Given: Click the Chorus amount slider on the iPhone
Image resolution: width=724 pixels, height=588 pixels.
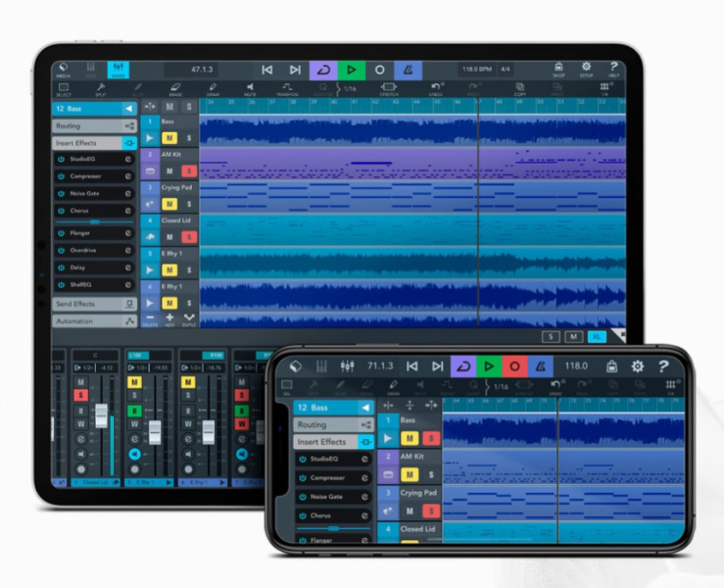Looking at the screenshot, I should pyautogui.click(x=333, y=528).
